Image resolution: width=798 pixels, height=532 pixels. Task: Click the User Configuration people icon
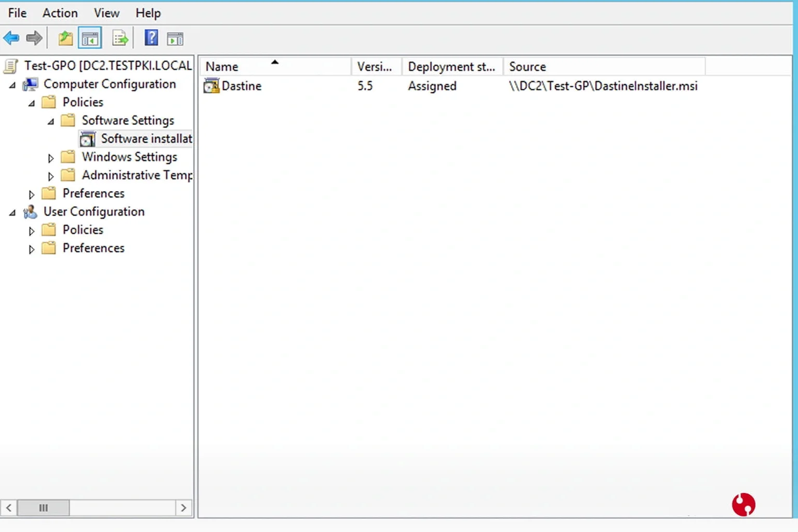point(31,211)
